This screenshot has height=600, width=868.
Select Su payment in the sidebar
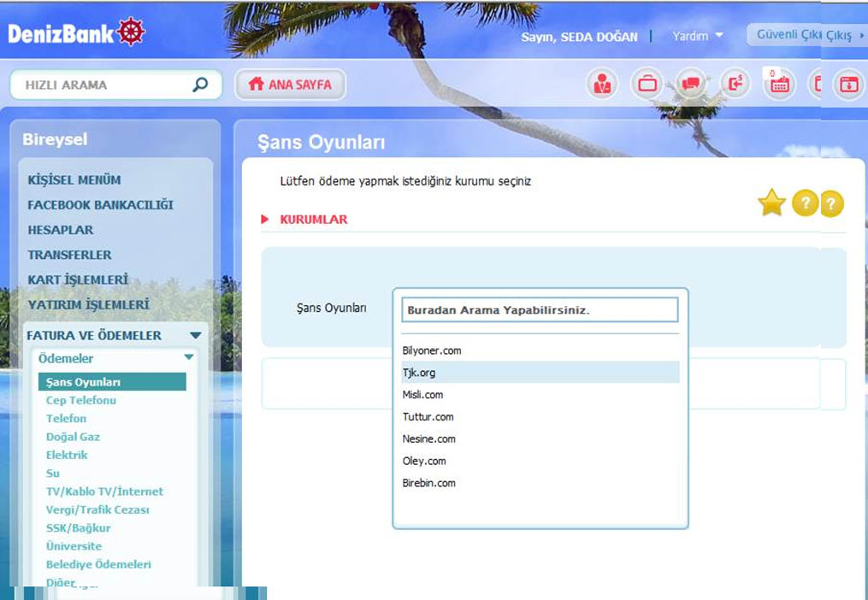tap(52, 474)
